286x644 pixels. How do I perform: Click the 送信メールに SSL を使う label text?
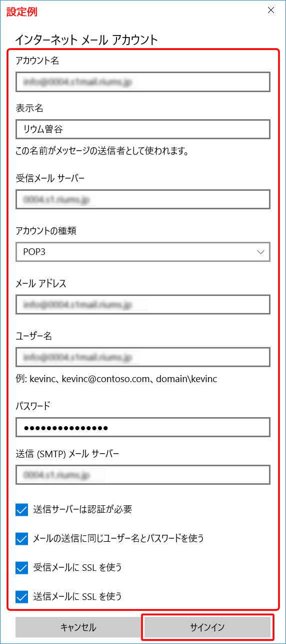coord(77,596)
